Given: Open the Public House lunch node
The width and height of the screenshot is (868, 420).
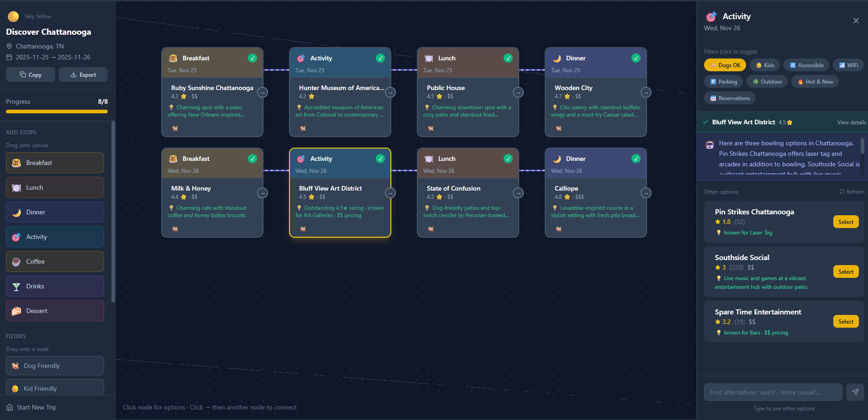Looking at the screenshot, I should [468, 92].
